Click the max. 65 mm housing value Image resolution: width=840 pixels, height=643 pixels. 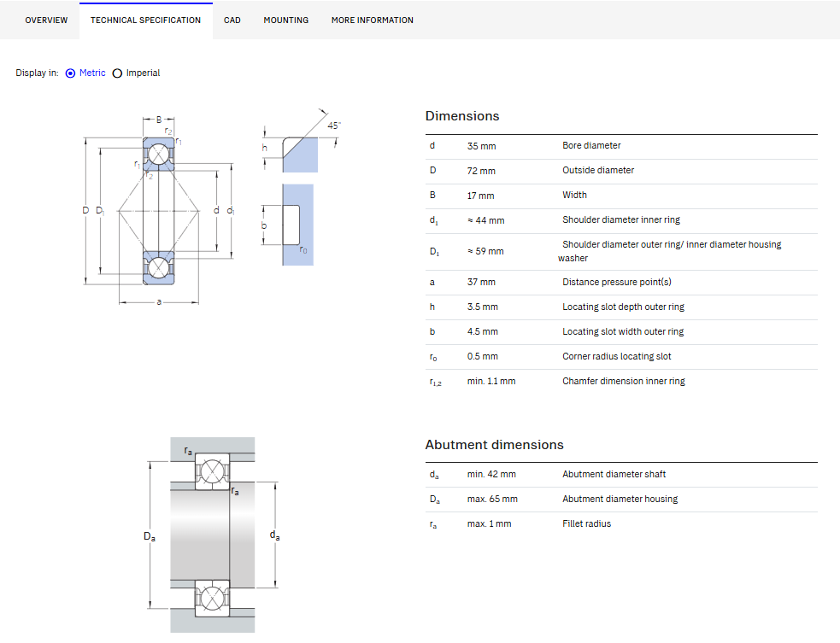pyautogui.click(x=492, y=499)
